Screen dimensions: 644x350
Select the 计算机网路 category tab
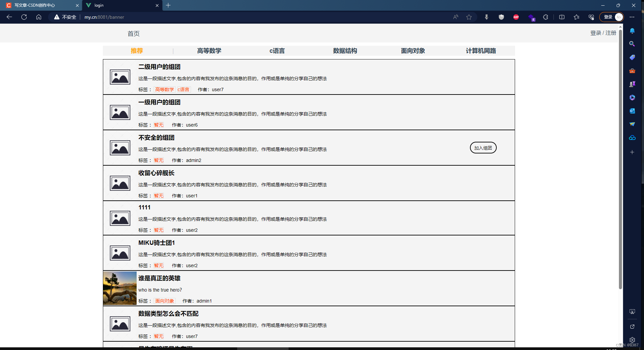(x=481, y=51)
